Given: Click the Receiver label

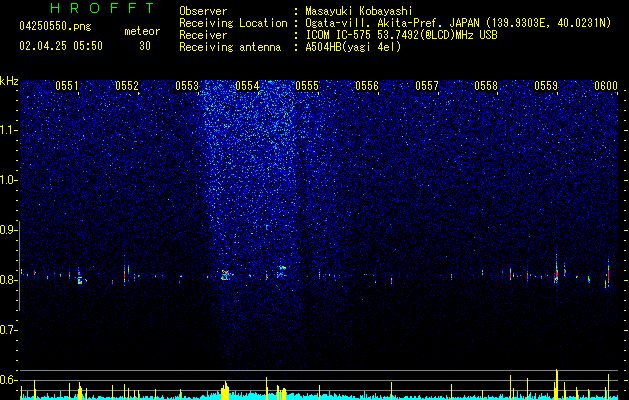Looking at the screenshot, I should pyautogui.click(x=203, y=35).
